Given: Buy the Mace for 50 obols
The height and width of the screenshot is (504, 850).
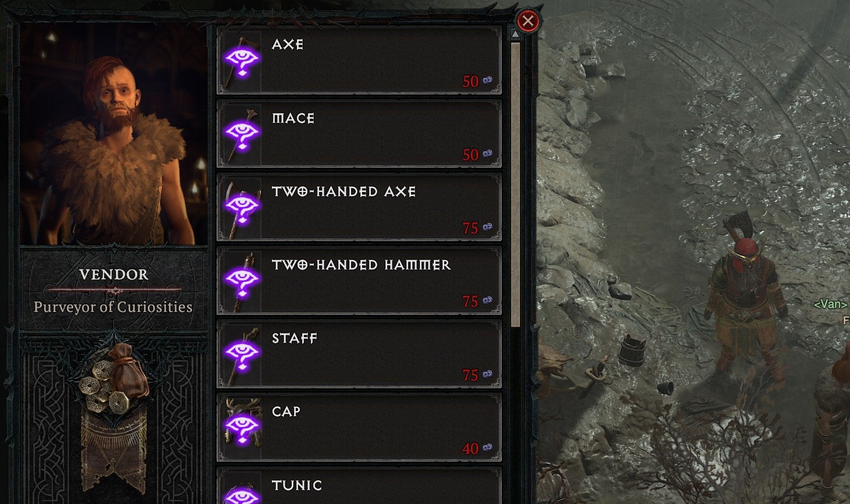Looking at the screenshot, I should click(x=359, y=134).
